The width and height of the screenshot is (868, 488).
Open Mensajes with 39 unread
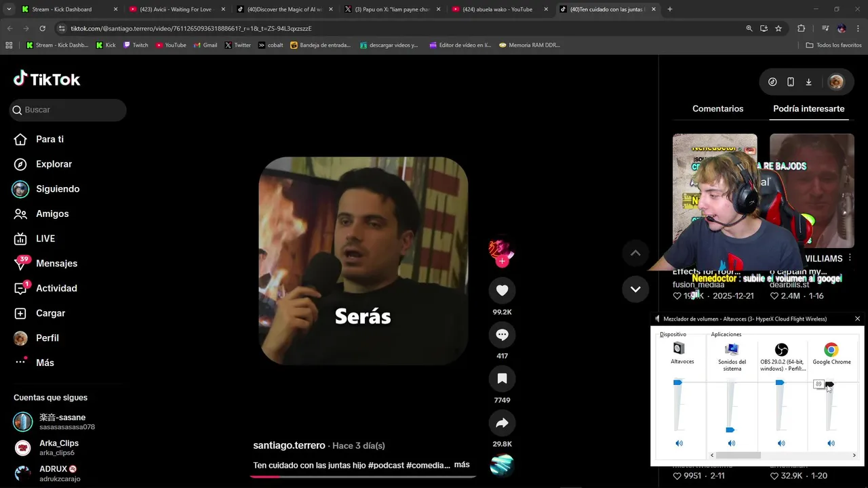tap(45, 263)
